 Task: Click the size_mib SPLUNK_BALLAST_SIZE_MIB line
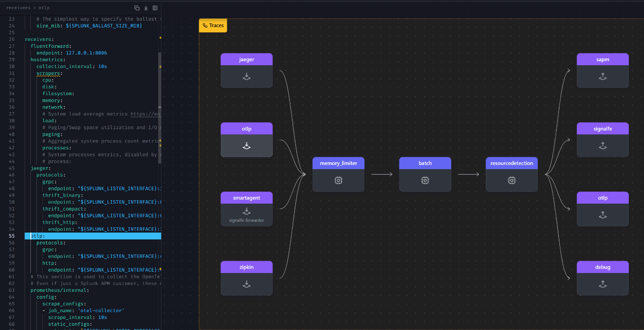(x=89, y=26)
